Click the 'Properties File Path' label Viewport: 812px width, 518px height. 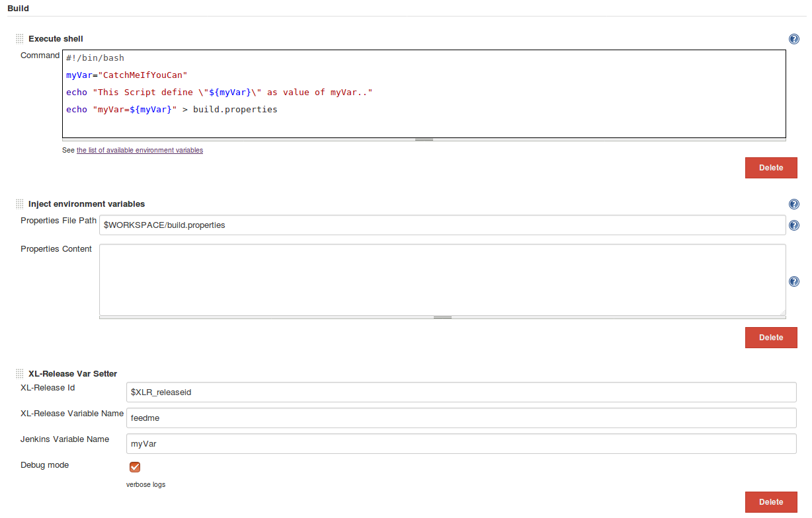tap(58, 221)
